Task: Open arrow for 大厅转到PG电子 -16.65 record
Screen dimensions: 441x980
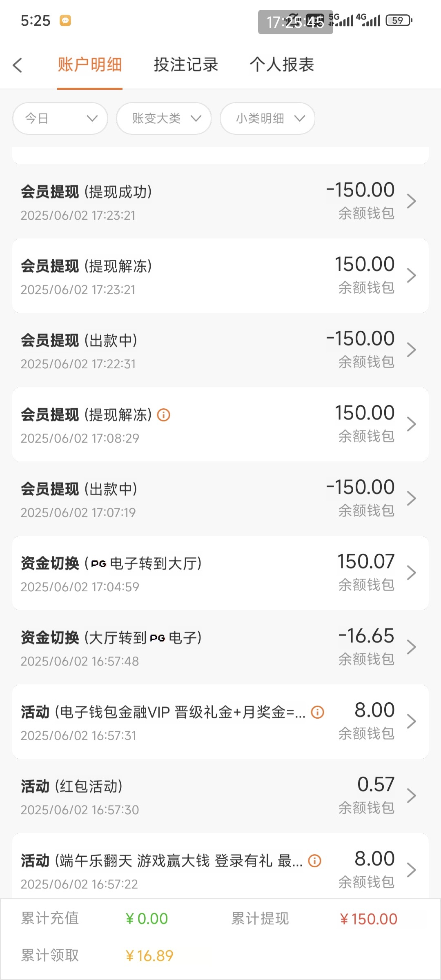Action: (411, 647)
